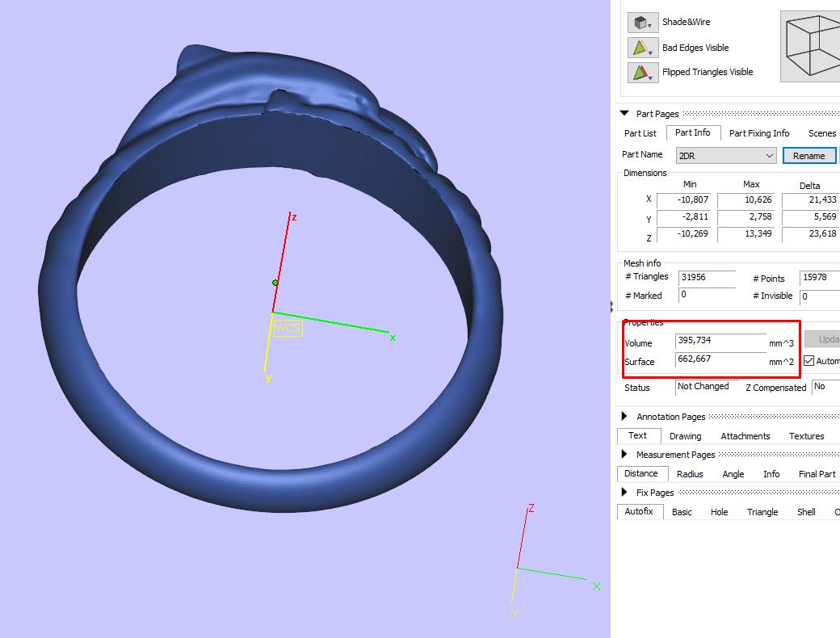
Task: Click the Surface value field
Action: tap(720, 359)
